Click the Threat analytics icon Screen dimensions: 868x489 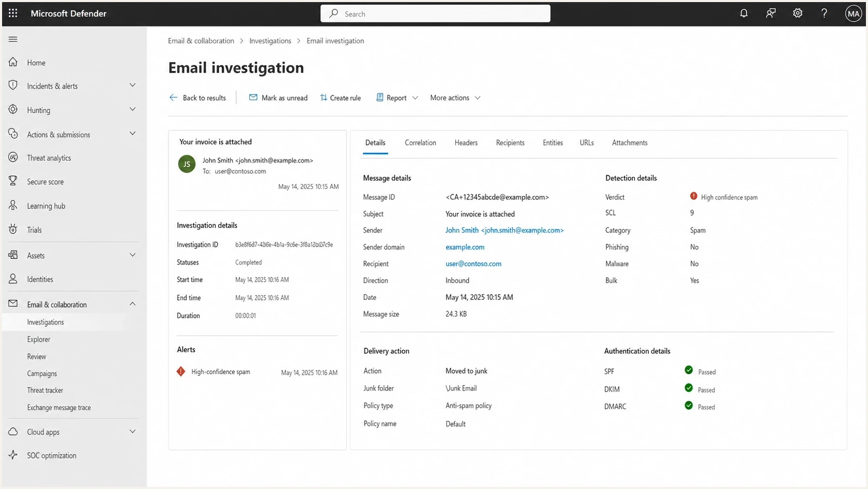coord(13,157)
